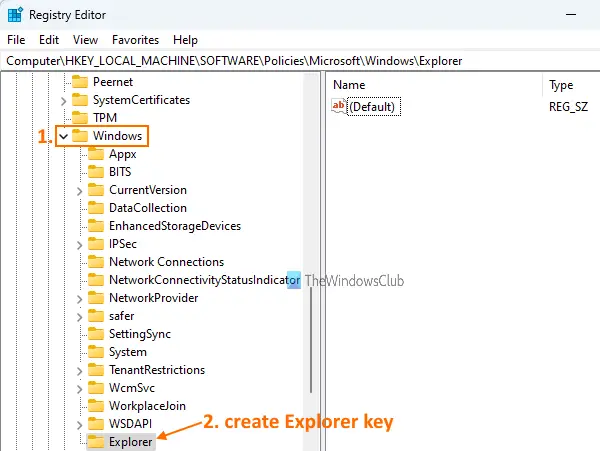Click the WcmSvc folder icon
Viewport: 600px width, 451px height.
pyautogui.click(x=96, y=388)
